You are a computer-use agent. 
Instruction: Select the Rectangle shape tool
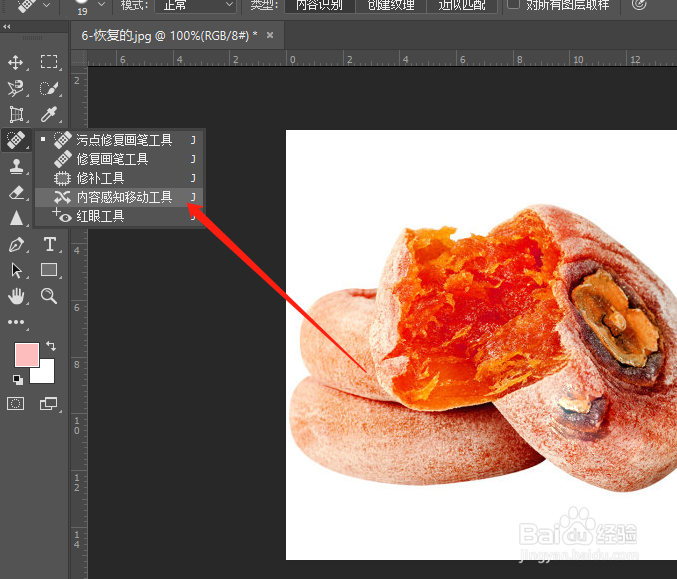tap(49, 270)
